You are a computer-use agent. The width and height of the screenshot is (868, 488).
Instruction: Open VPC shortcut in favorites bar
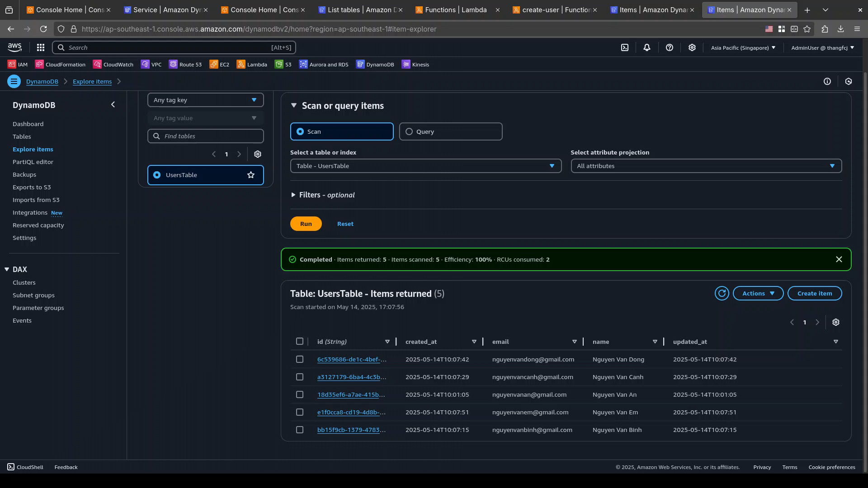pyautogui.click(x=151, y=65)
